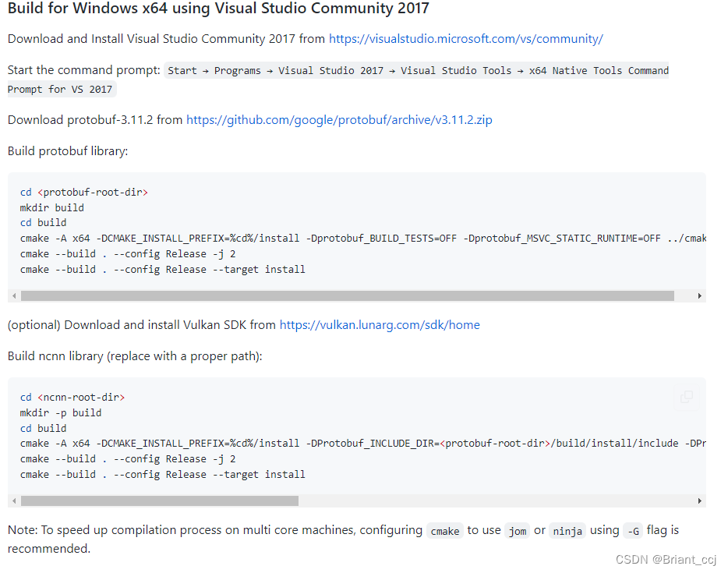The height and width of the screenshot is (573, 728).
Task: Click the 'cd build' line in ncnn block
Action: pos(43,428)
